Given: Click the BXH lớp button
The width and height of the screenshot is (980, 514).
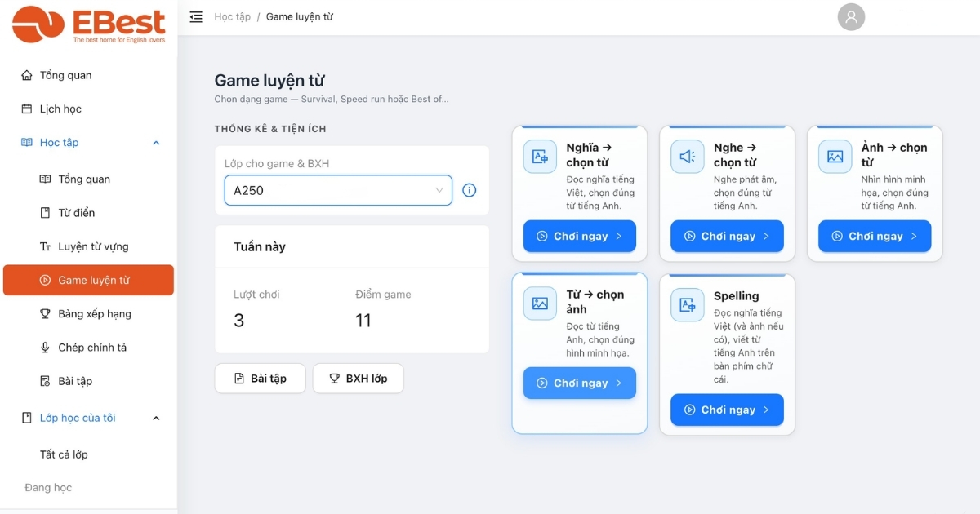Looking at the screenshot, I should click(359, 379).
